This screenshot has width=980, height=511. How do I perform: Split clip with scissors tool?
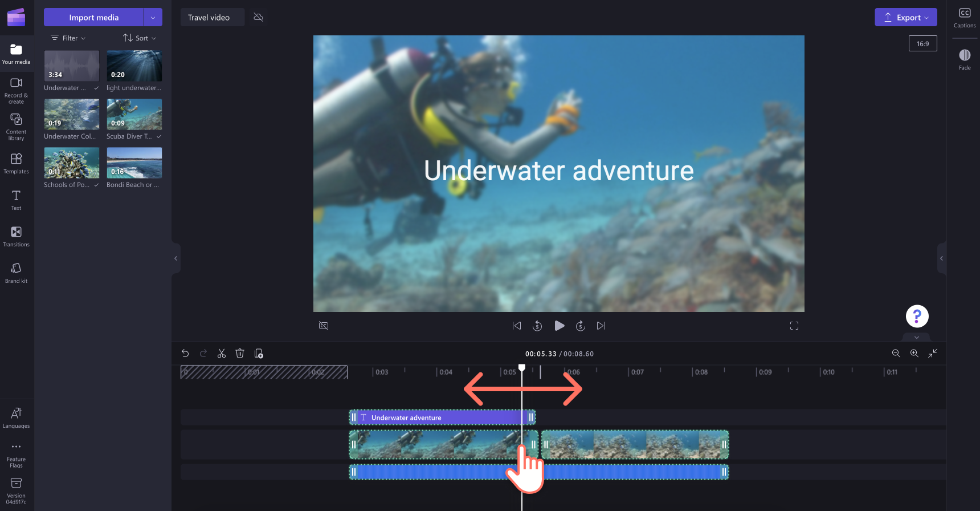(222, 354)
